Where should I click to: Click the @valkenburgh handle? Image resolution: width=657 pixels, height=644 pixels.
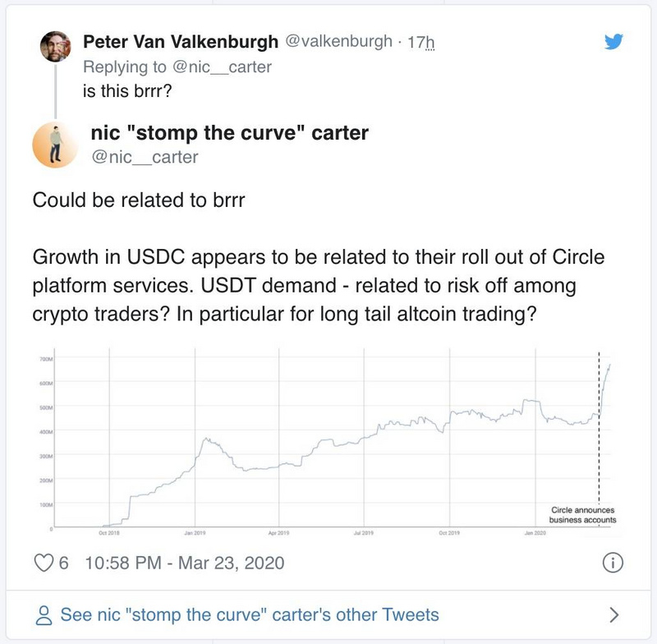(x=338, y=41)
